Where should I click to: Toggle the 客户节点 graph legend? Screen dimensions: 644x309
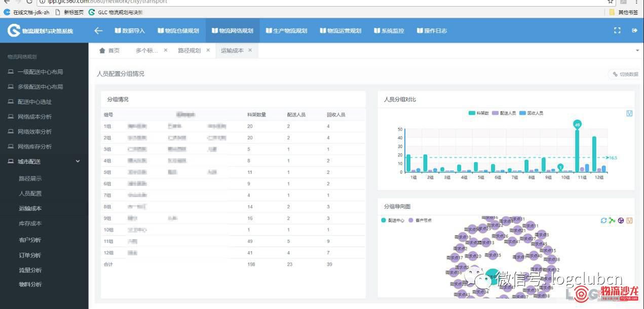tap(420, 220)
